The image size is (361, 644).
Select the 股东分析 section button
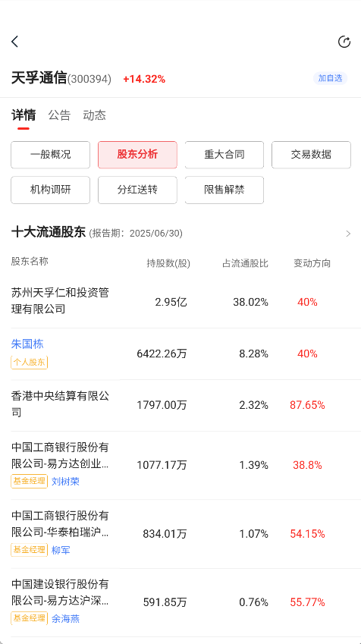pyautogui.click(x=137, y=155)
